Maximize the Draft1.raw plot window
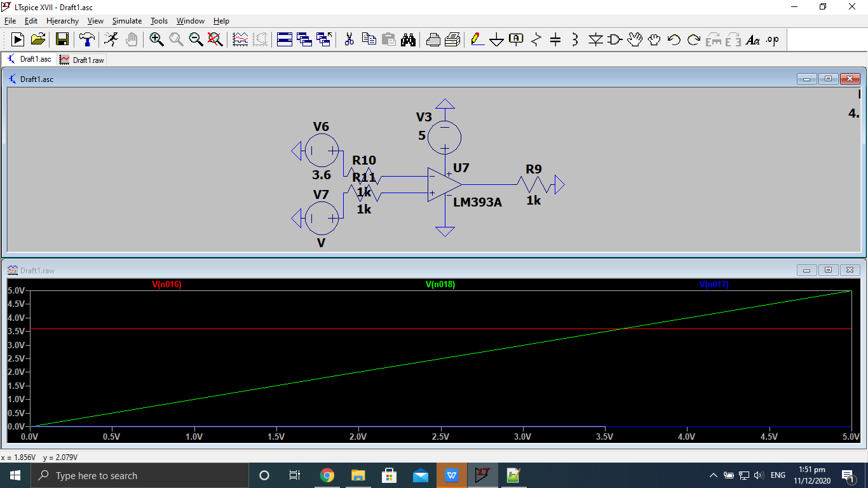This screenshot has width=868, height=488. (828, 270)
